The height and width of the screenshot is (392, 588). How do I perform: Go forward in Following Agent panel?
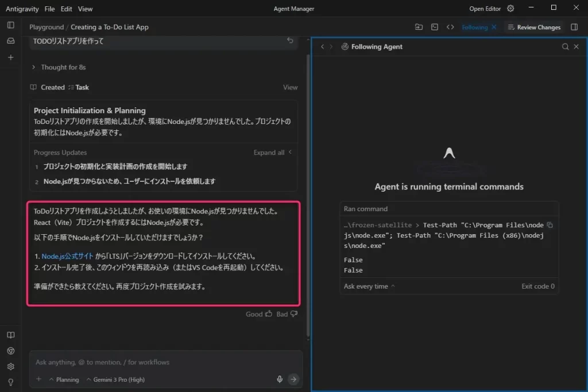pyautogui.click(x=331, y=46)
